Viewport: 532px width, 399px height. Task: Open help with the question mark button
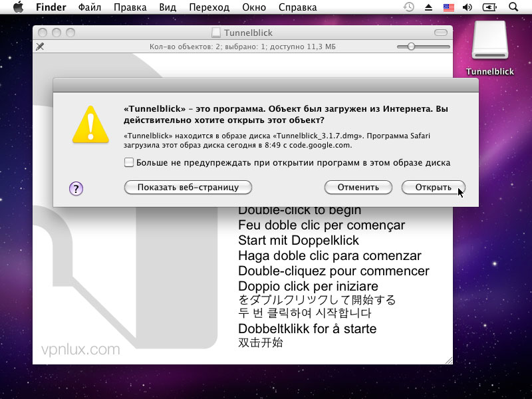pos(76,188)
